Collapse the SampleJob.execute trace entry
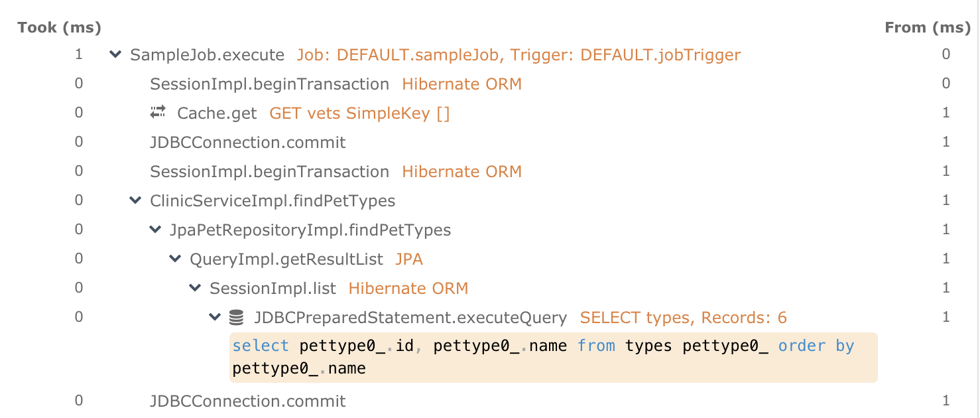980x418 pixels. (116, 55)
